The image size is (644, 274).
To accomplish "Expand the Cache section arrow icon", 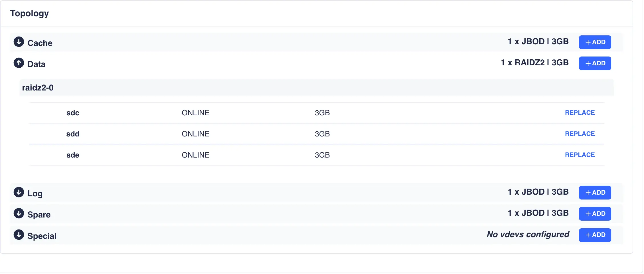I will coord(19,42).
